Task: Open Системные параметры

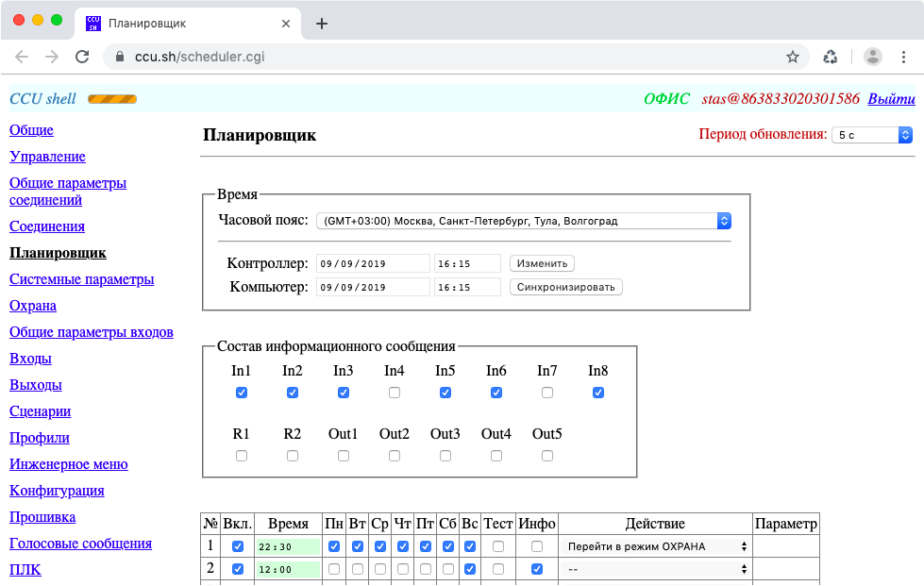Action: 81,279
